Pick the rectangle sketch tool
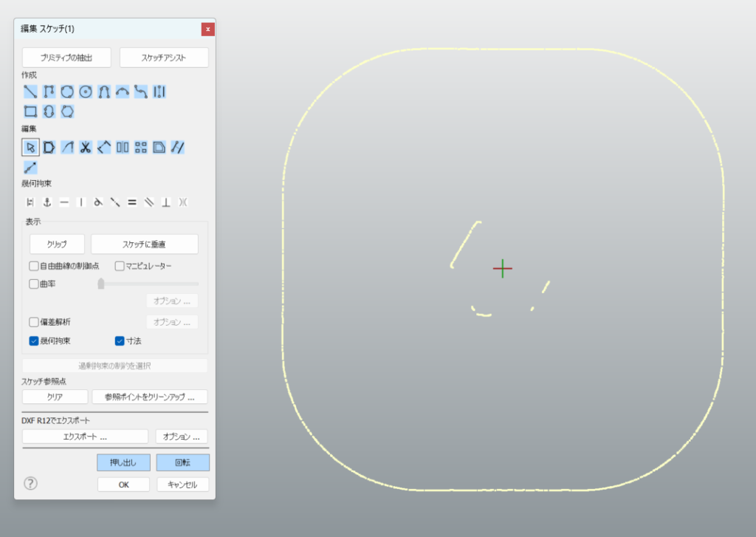 click(x=30, y=112)
